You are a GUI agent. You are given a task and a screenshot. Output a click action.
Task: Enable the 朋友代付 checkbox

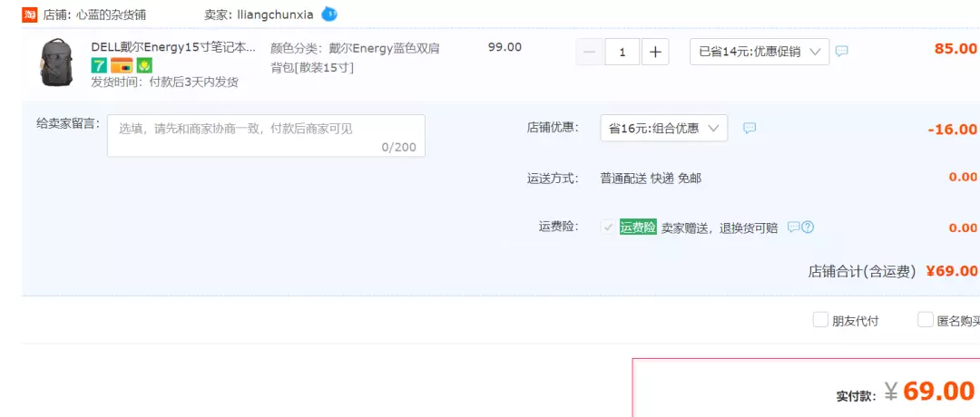coord(820,320)
